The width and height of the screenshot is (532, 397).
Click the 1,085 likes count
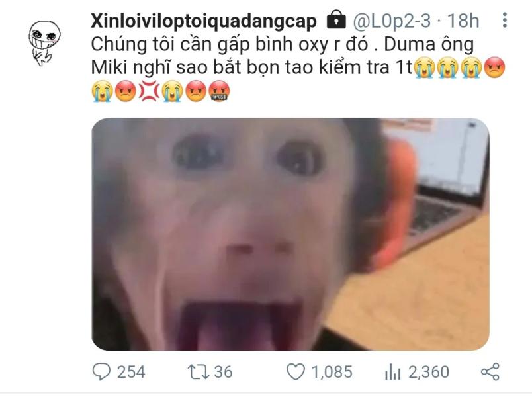(x=332, y=372)
